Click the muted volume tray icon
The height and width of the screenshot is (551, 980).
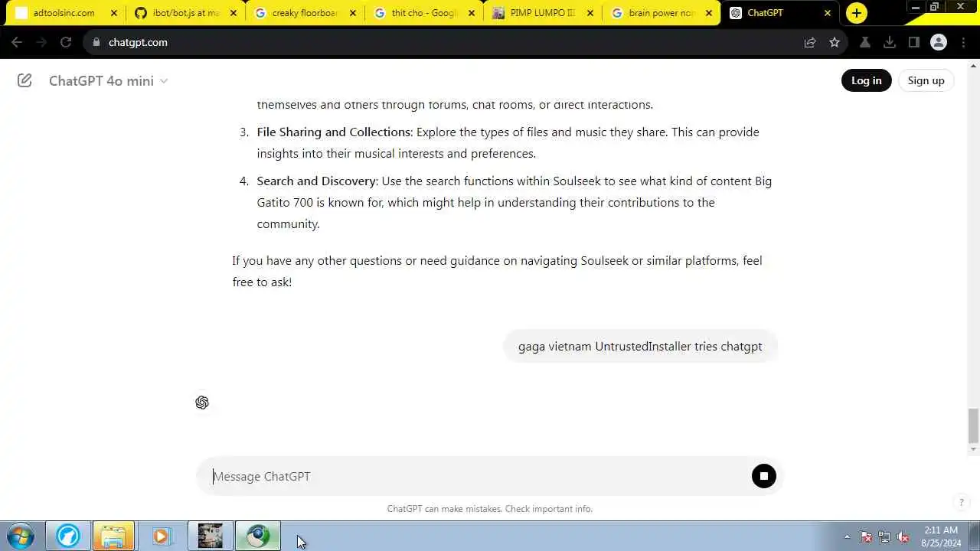pos(903,536)
